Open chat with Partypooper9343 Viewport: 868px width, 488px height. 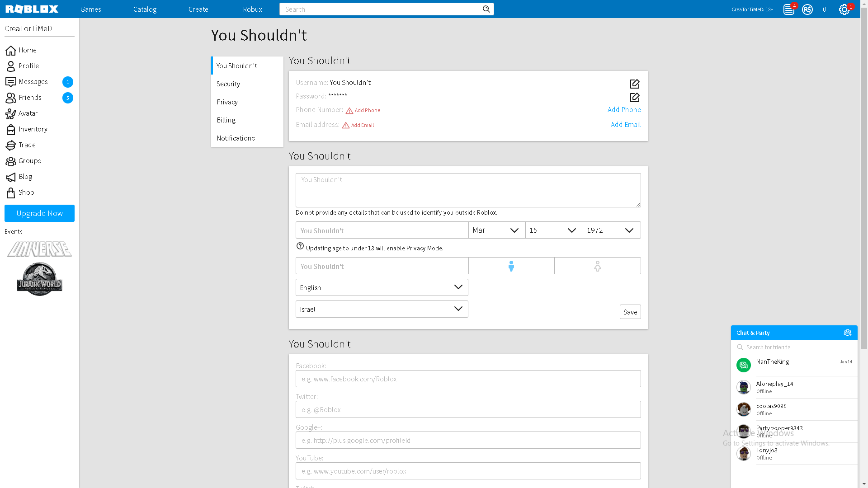click(794, 432)
